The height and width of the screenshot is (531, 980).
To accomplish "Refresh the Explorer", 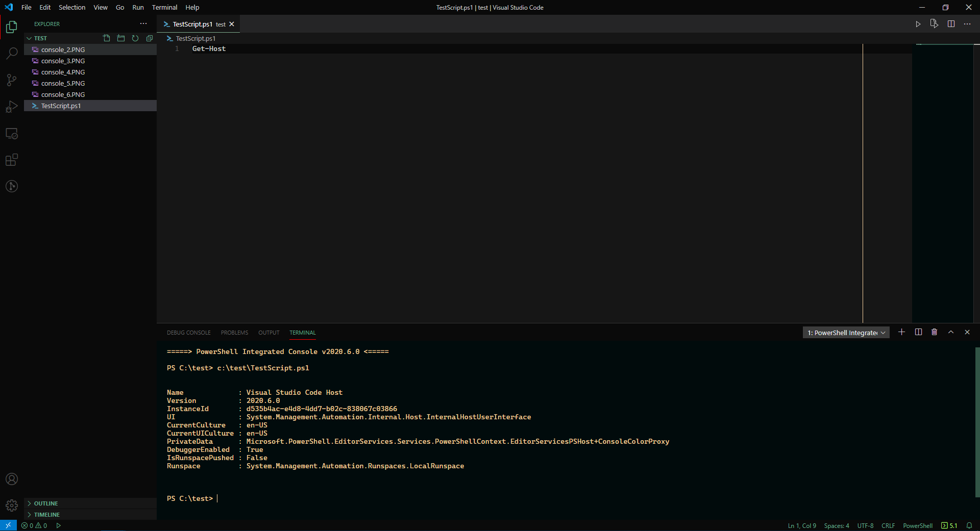I will click(x=135, y=38).
